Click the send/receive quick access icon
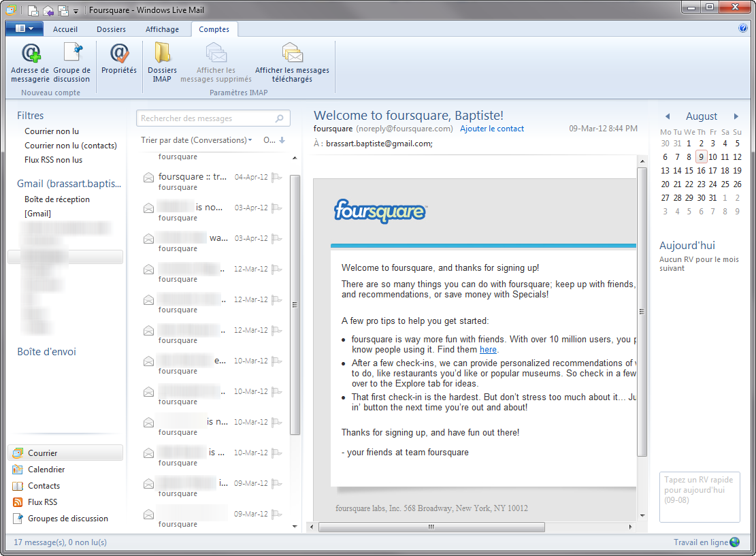The width and height of the screenshot is (756, 556). click(x=63, y=10)
